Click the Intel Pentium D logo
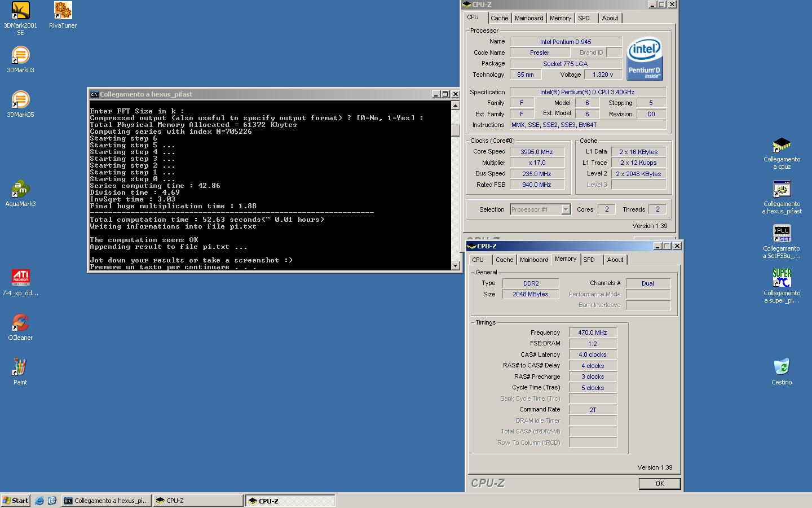The image size is (812, 508). pos(644,59)
